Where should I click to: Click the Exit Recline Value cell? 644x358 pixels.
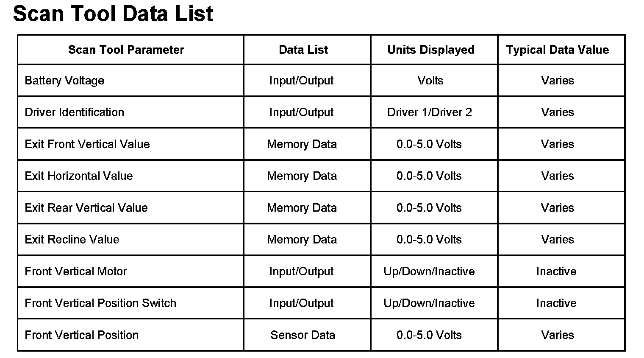tap(72, 240)
